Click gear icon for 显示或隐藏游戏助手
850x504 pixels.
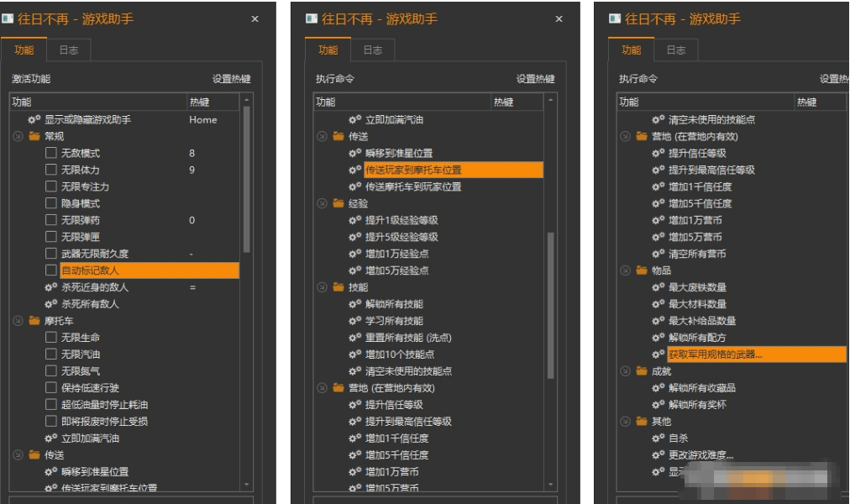(x=34, y=120)
